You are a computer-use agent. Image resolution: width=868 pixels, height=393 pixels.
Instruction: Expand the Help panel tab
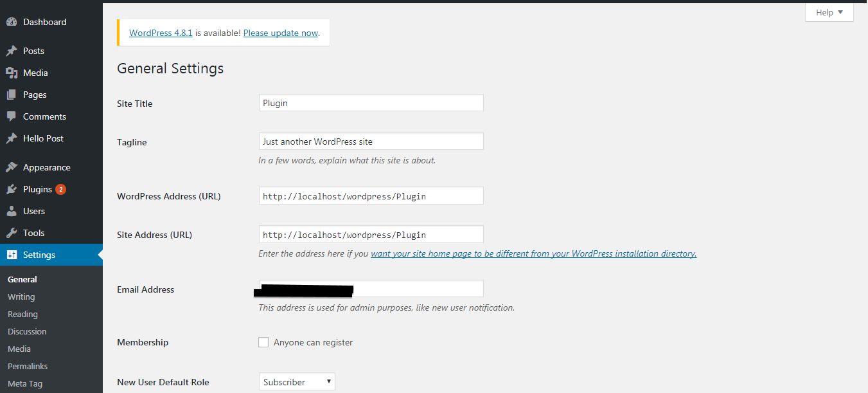829,12
